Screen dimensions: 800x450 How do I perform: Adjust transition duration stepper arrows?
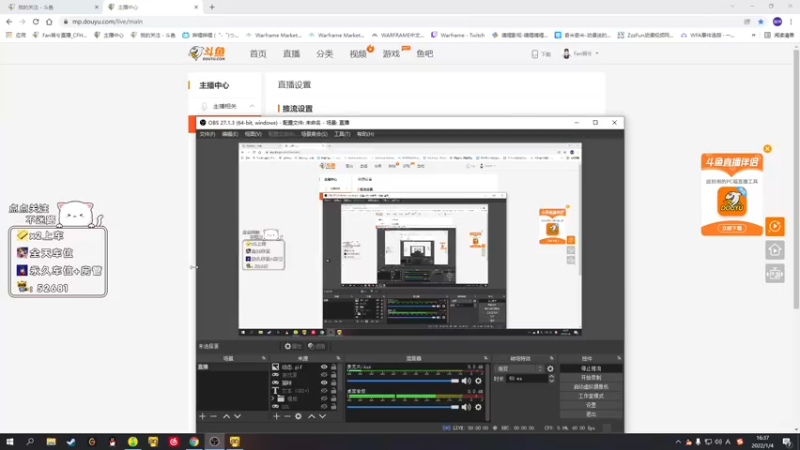point(551,379)
